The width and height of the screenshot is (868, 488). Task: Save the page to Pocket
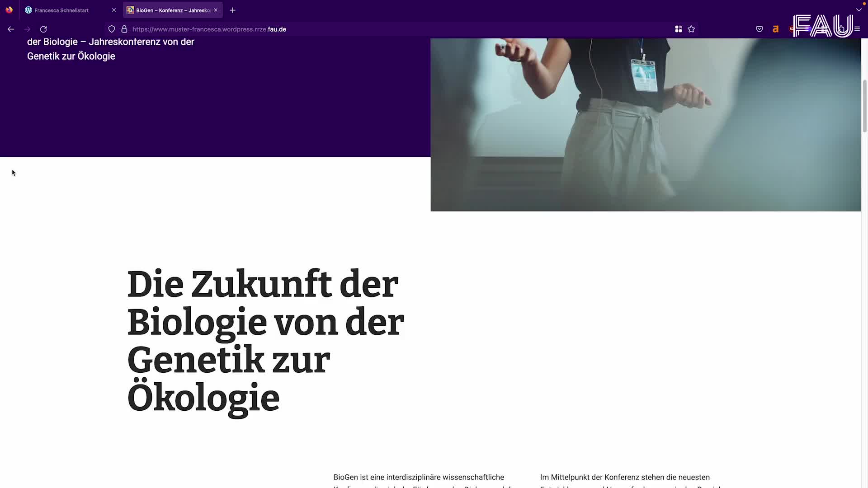[x=759, y=29]
